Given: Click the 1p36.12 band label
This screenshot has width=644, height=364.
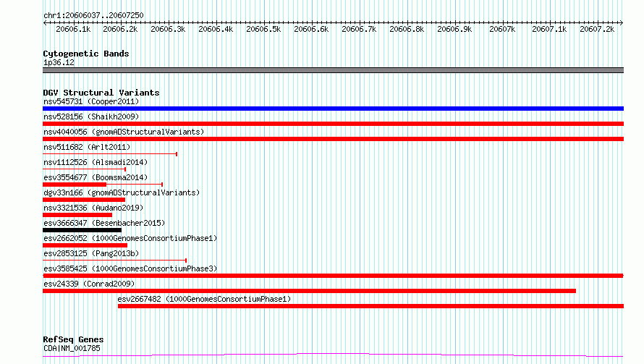Looking at the screenshot, I should tap(59, 62).
